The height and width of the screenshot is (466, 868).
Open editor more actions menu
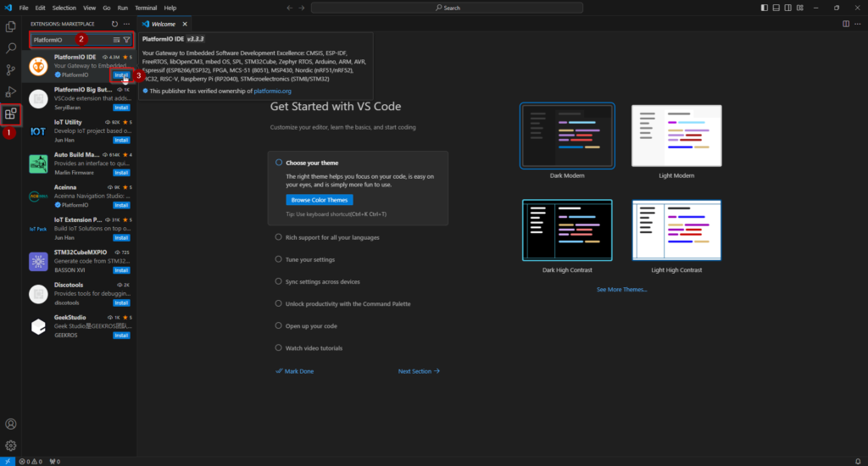click(x=858, y=24)
